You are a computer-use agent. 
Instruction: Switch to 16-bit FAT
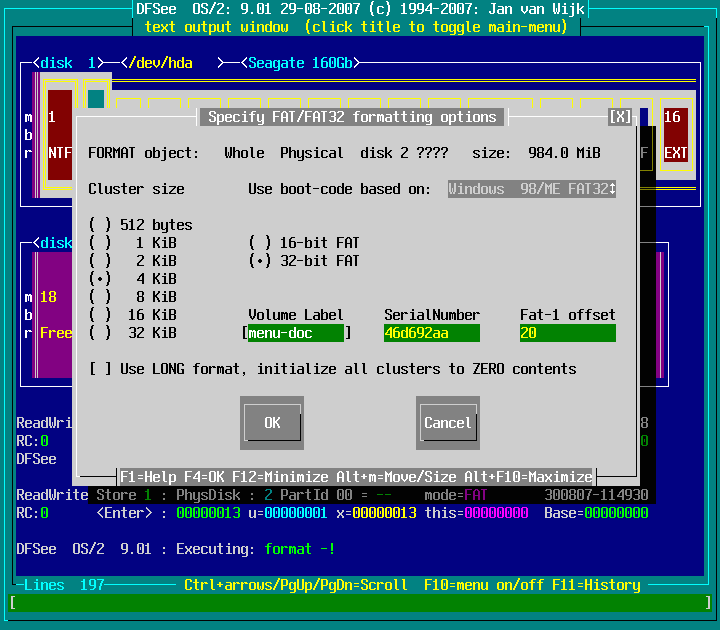(260, 243)
